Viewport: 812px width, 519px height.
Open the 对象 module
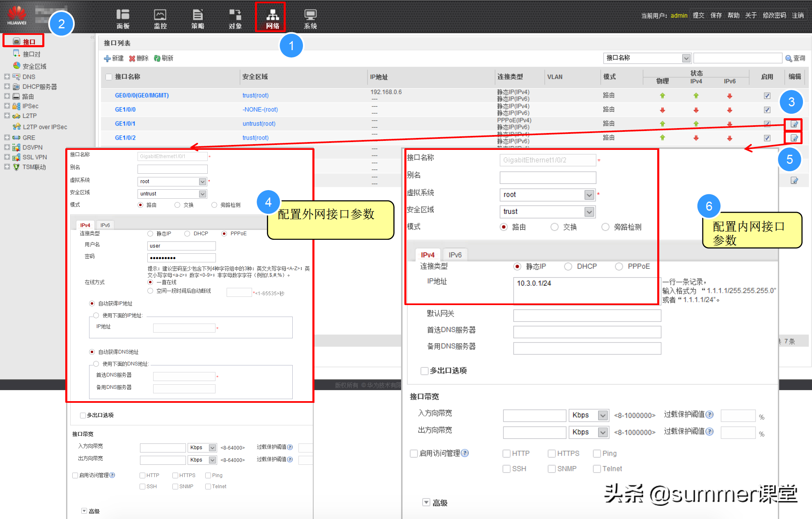(x=235, y=17)
